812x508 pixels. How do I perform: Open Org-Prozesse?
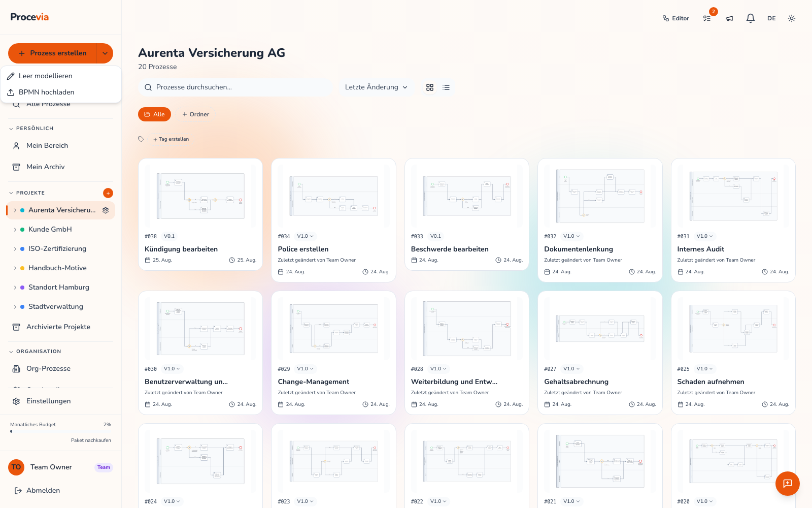click(x=60, y=369)
